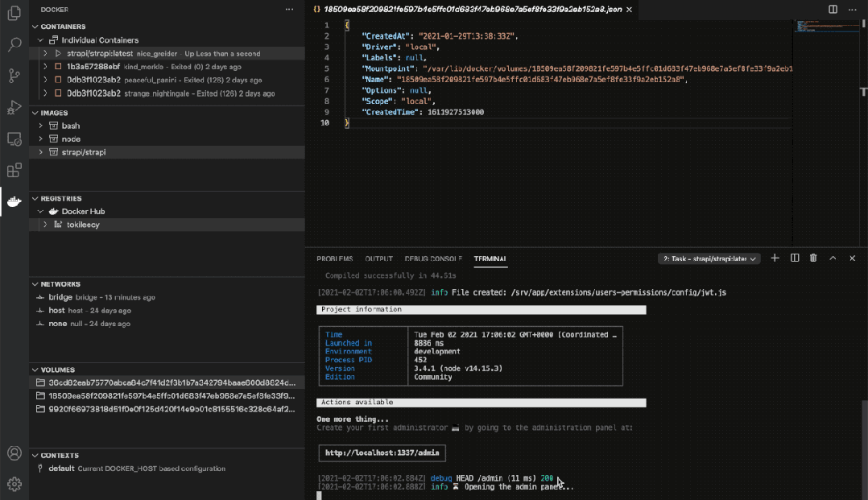Click the trash icon to kill the terminal

pyautogui.click(x=814, y=258)
